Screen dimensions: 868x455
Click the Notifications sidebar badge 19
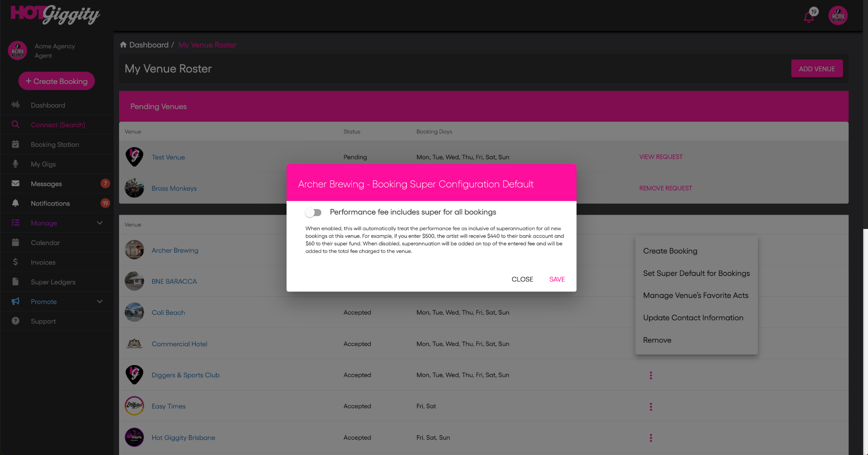pos(105,203)
